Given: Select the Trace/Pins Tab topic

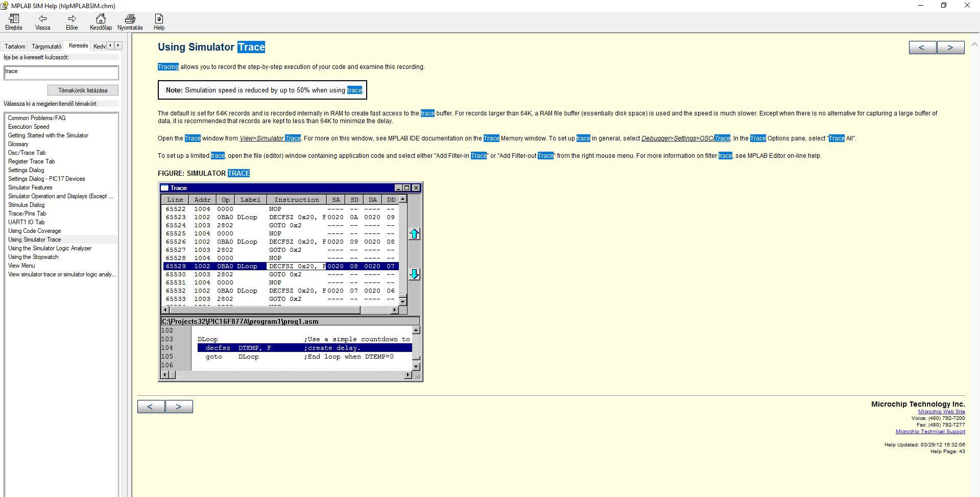Looking at the screenshot, I should point(27,214).
